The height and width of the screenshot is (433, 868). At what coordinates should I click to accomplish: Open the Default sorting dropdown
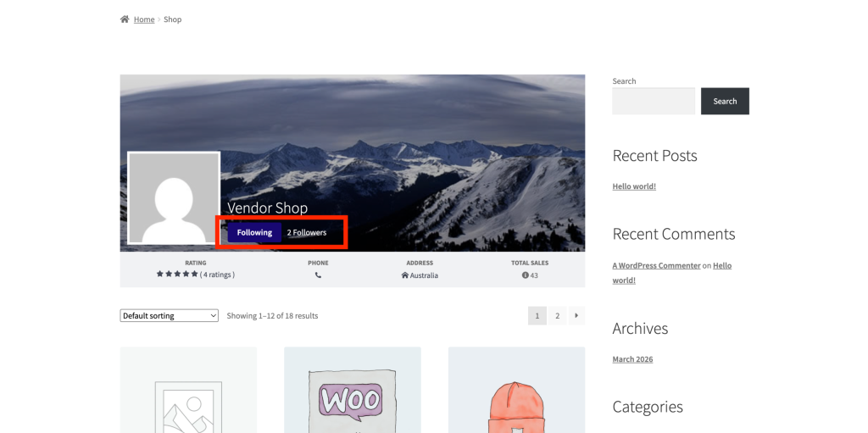170,315
